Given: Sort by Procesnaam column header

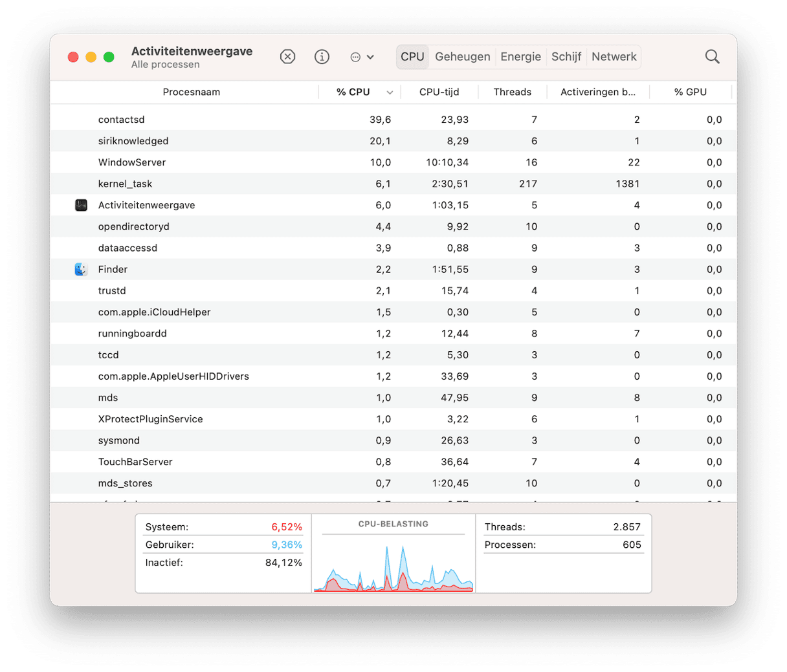Looking at the screenshot, I should pos(191,92).
